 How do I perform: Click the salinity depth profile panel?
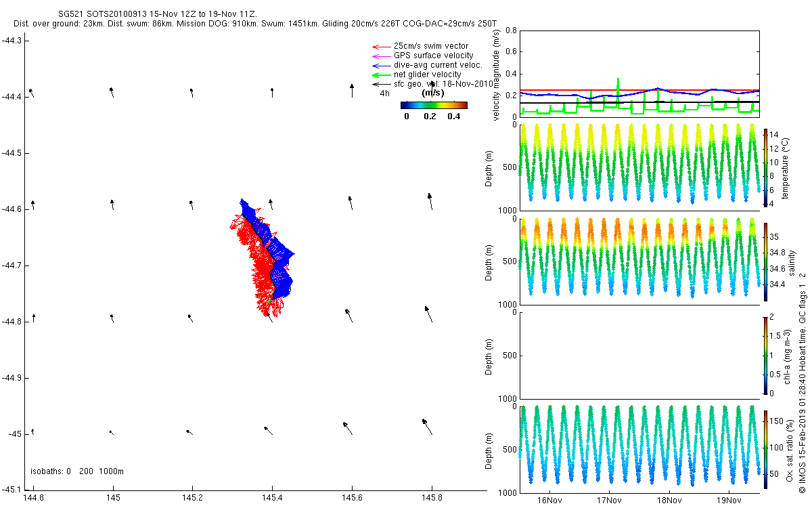[639, 261]
